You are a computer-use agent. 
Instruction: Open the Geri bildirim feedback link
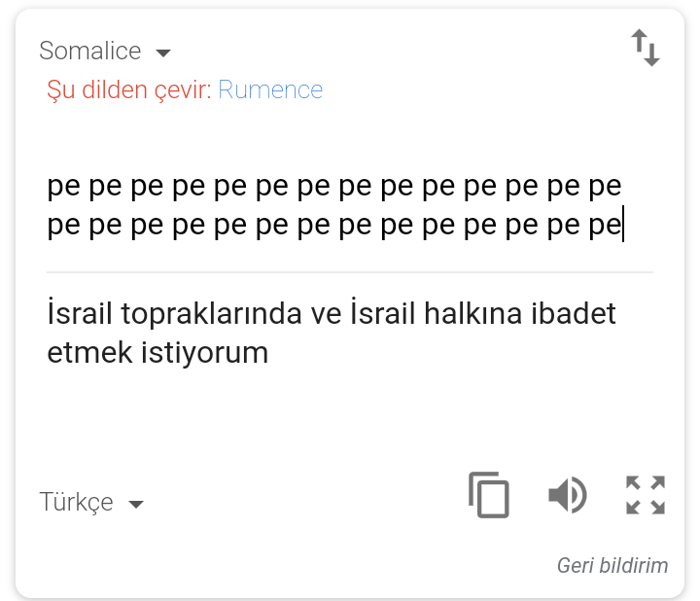[x=612, y=565]
